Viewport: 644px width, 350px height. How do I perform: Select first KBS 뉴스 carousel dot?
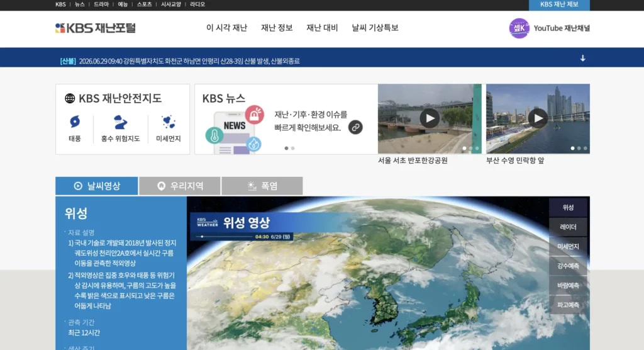click(286, 148)
